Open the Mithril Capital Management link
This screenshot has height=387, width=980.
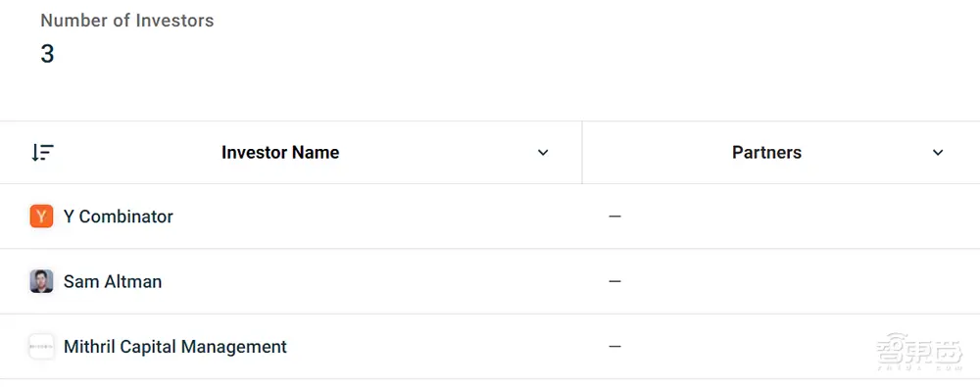[x=175, y=347]
